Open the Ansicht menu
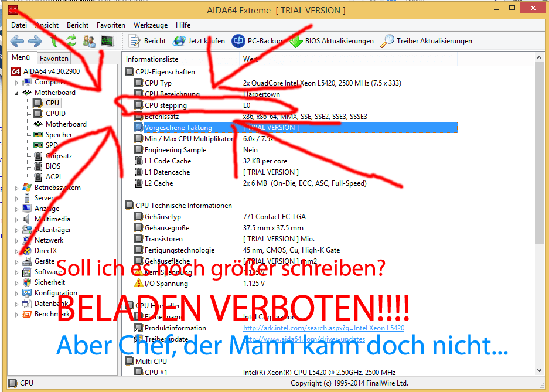This screenshot has height=392, width=549. coord(47,25)
